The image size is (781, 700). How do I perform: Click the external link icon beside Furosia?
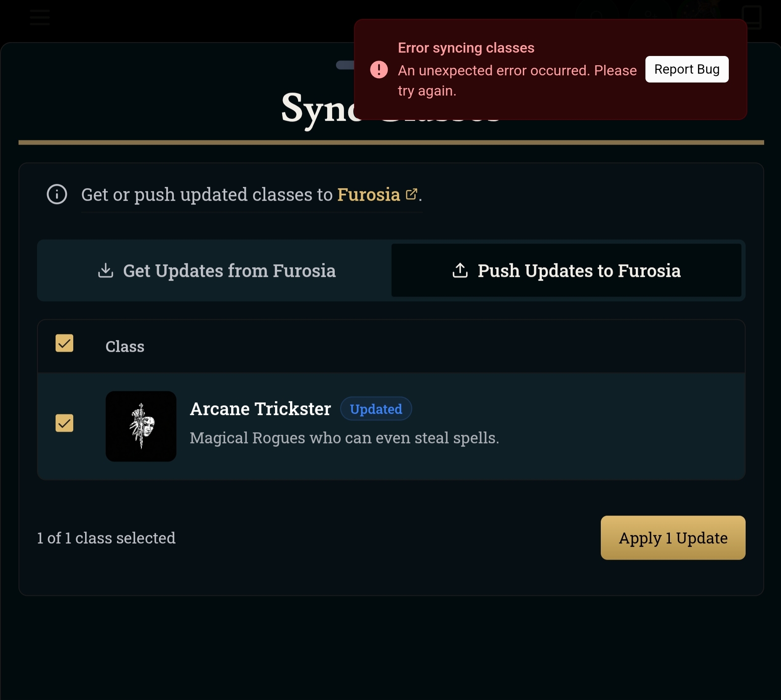point(411,194)
